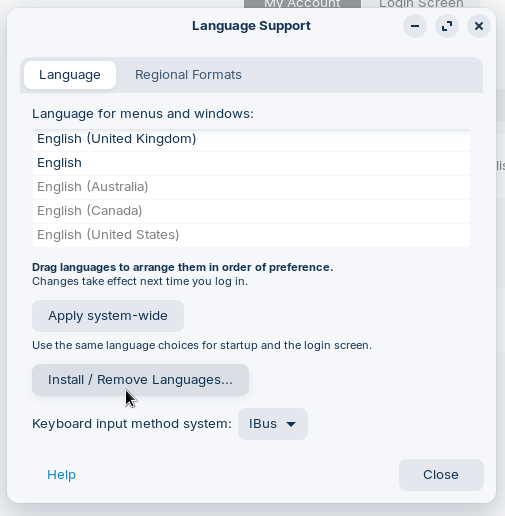Screen dimensions: 505x516
Task: Select the Language tab
Action: pos(70,75)
